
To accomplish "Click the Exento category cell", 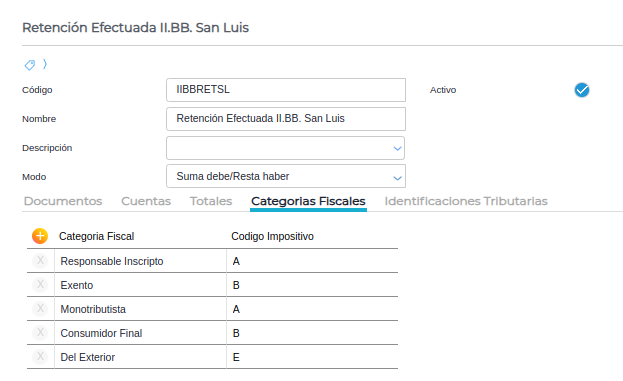I will pyautogui.click(x=140, y=285).
